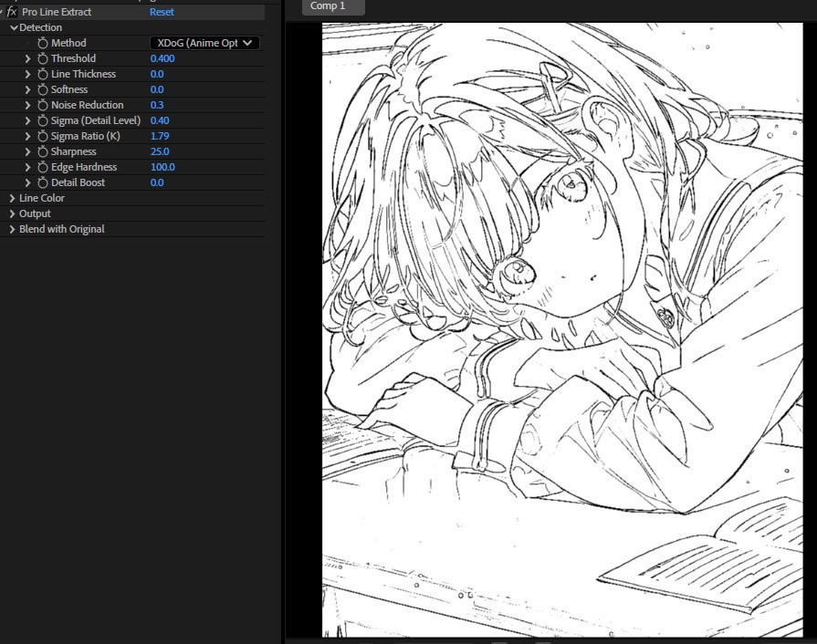Expand the Output group
Image resolution: width=817 pixels, height=644 pixels.
pyautogui.click(x=13, y=214)
